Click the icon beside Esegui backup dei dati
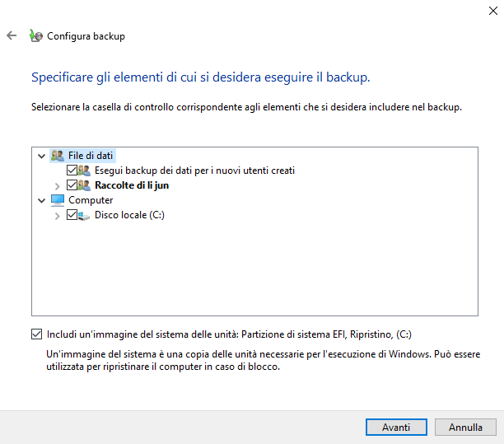Screen dimensions: 504x444 (x=84, y=171)
